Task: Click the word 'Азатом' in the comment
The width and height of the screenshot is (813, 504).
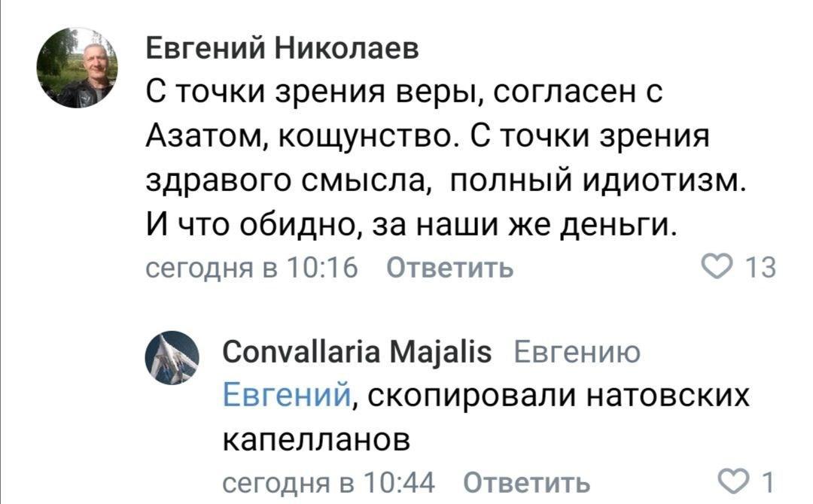Action: coord(204,137)
